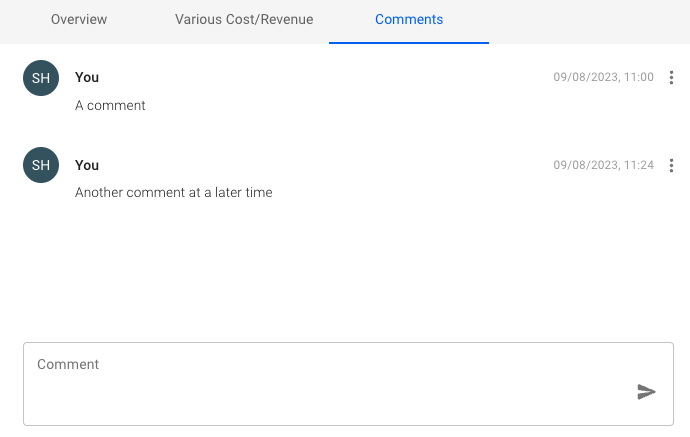Open options menu for "A comment"
This screenshot has height=437, width=690.
671,77
